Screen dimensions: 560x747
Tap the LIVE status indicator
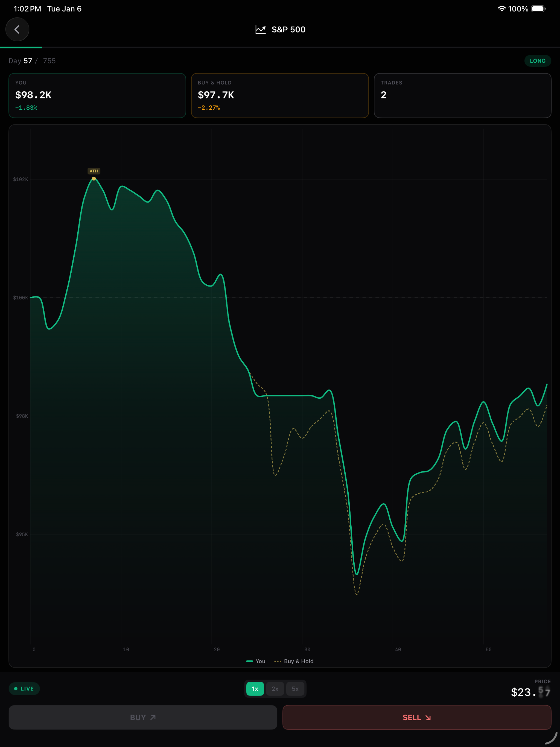pyautogui.click(x=24, y=688)
